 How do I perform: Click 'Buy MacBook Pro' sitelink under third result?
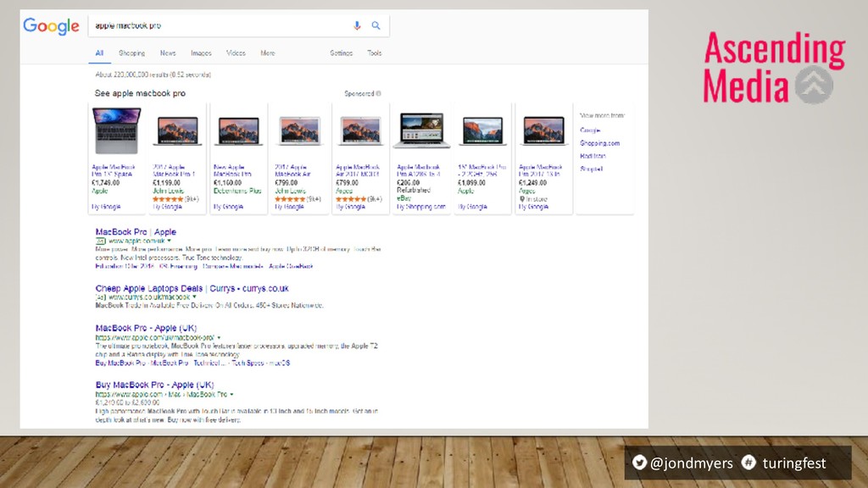click(120, 363)
